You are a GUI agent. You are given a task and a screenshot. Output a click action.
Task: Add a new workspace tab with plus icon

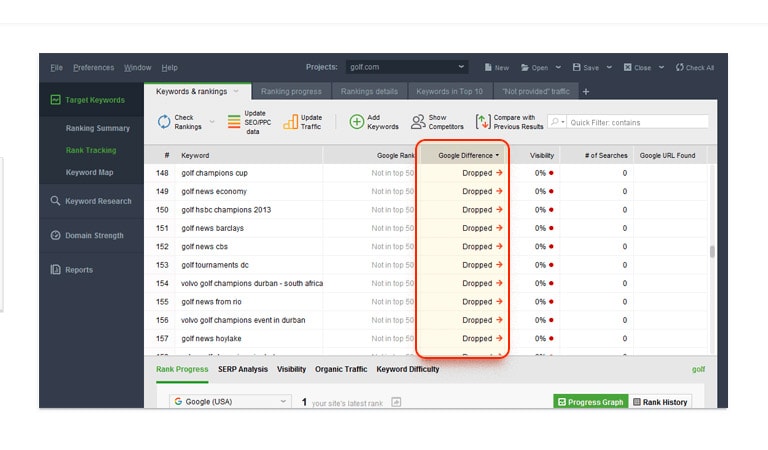586,92
